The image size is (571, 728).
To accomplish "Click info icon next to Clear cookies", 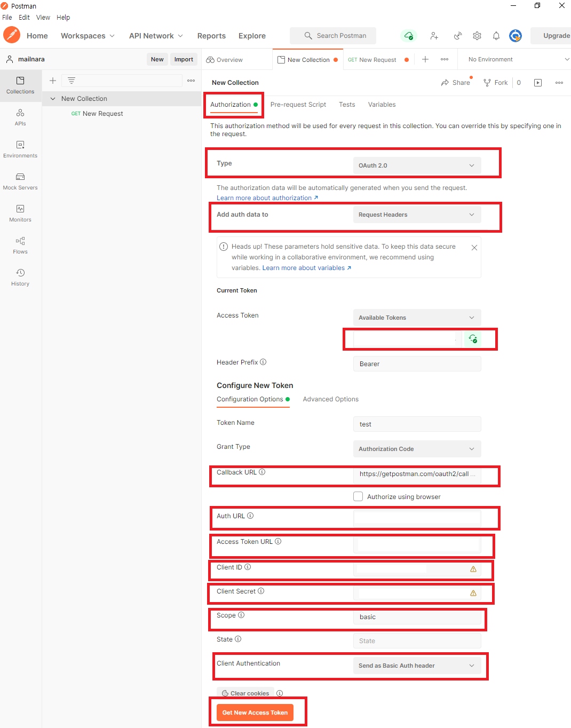I will (x=280, y=693).
